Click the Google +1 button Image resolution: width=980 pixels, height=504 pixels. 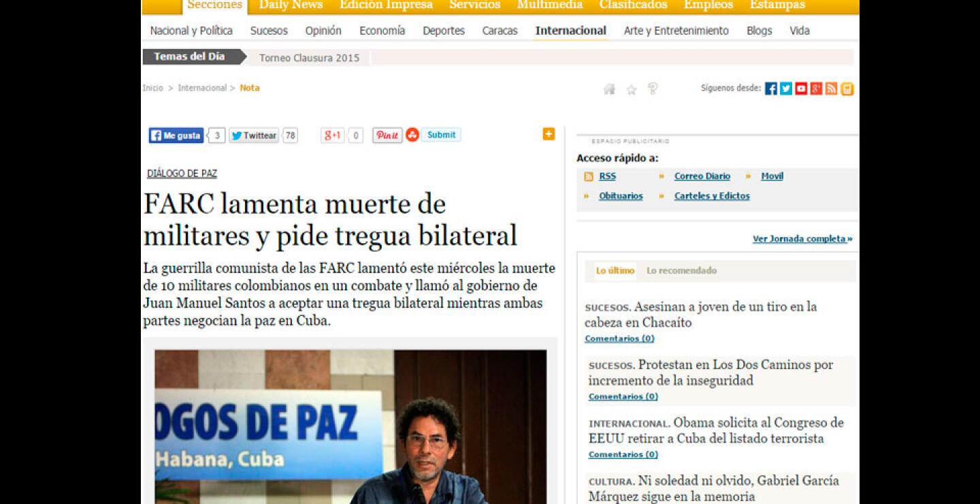point(333,136)
